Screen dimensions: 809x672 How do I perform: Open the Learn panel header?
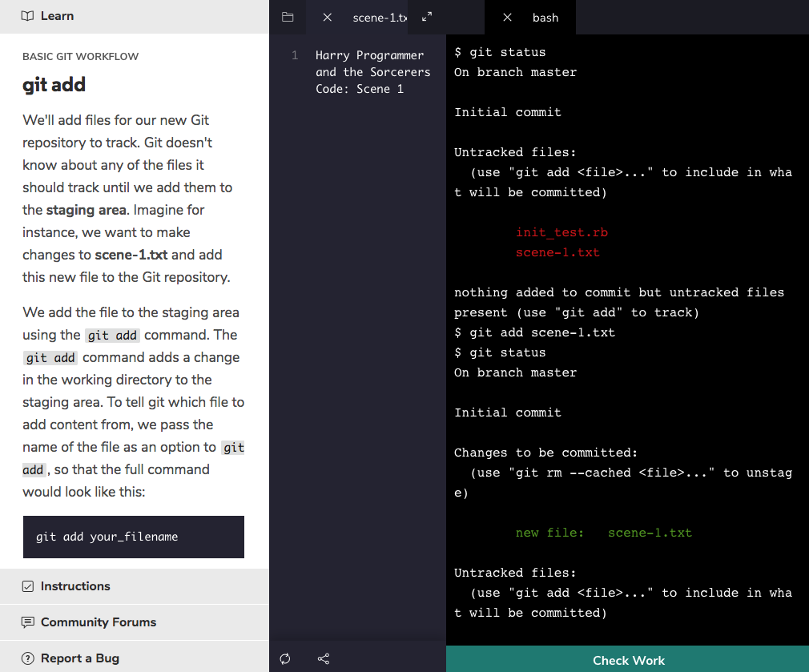click(134, 17)
